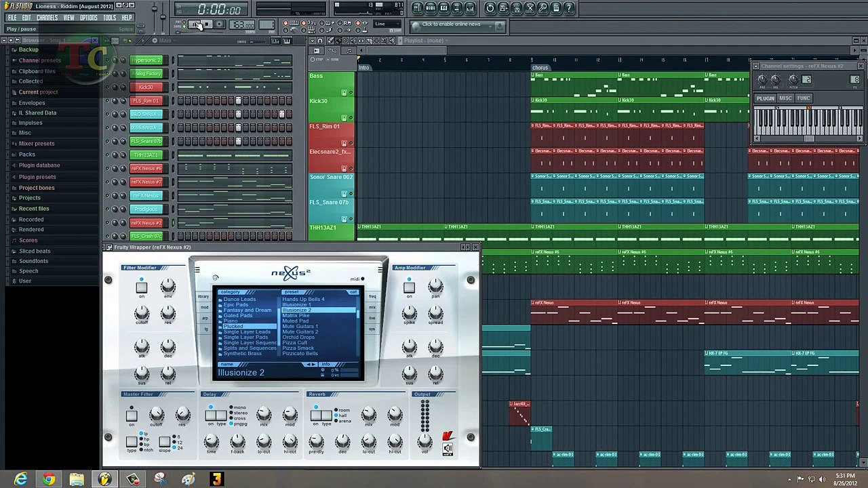Open Google Chrome from the taskbar
Image resolution: width=868 pixels, height=488 pixels.
[49, 479]
